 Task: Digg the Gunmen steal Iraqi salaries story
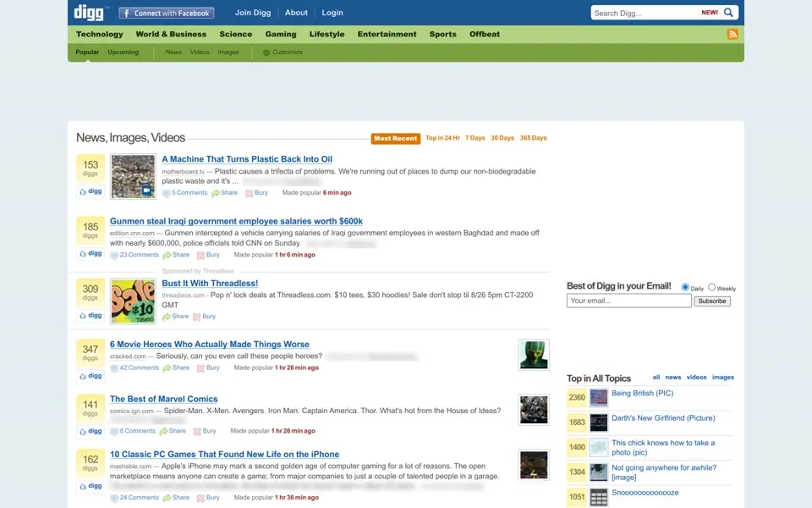[x=91, y=253]
